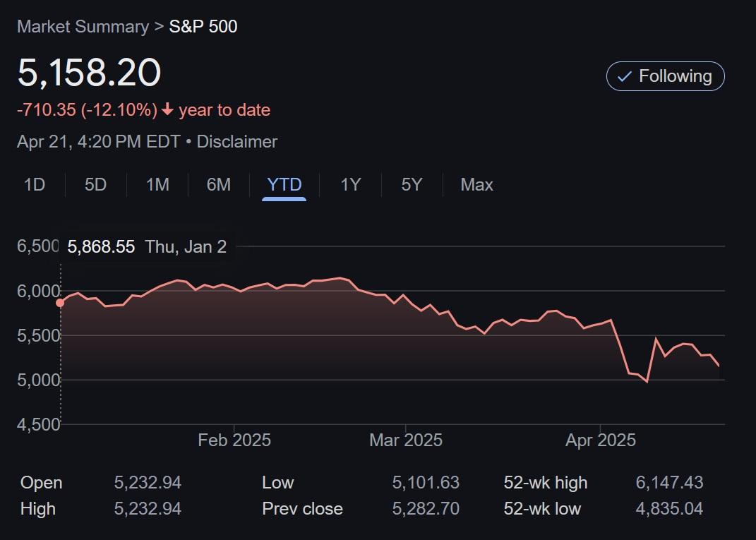Screen dimensions: 756x540
Task: Switch to the 5D time range tab
Action: pos(95,185)
